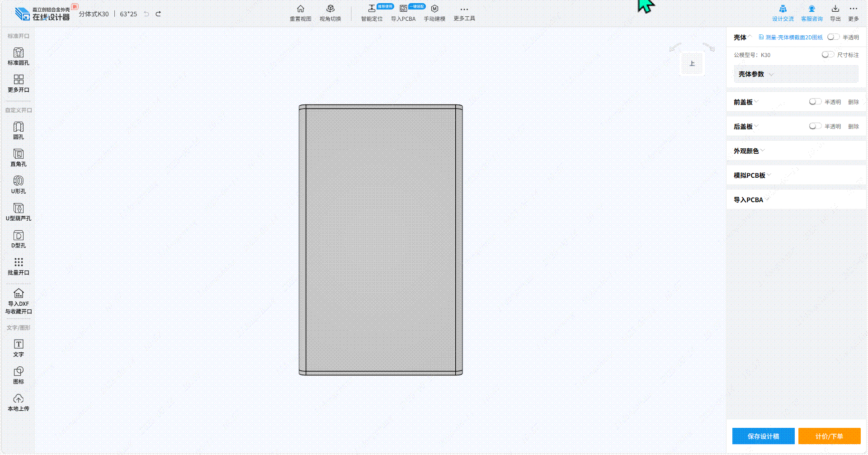Toggle 半透明 for the 前盖板 front cover
The image size is (868, 455).
tap(815, 102)
